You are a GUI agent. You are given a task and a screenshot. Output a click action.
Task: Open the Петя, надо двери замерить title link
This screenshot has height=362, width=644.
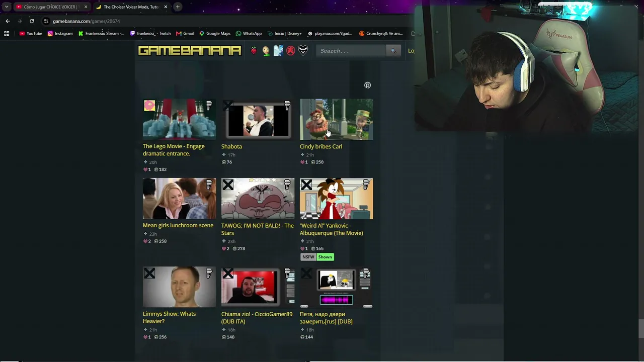(x=326, y=318)
